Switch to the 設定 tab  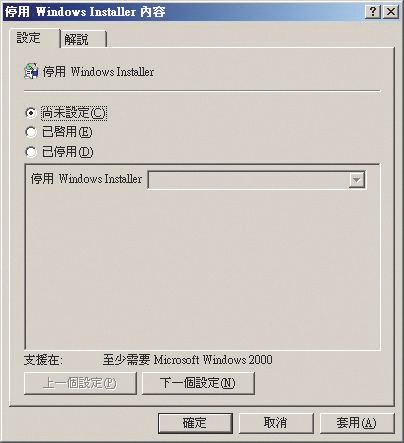[x=28, y=38]
